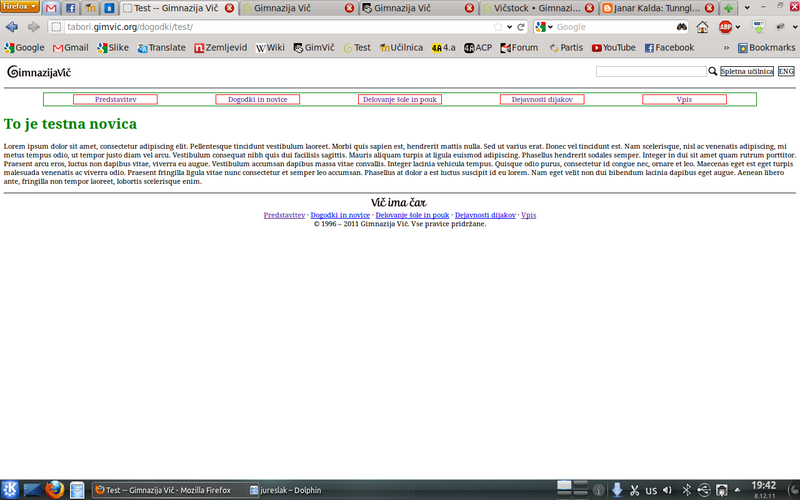The image size is (800, 500).
Task: Click the site search text field
Action: pyautogui.click(x=650, y=72)
